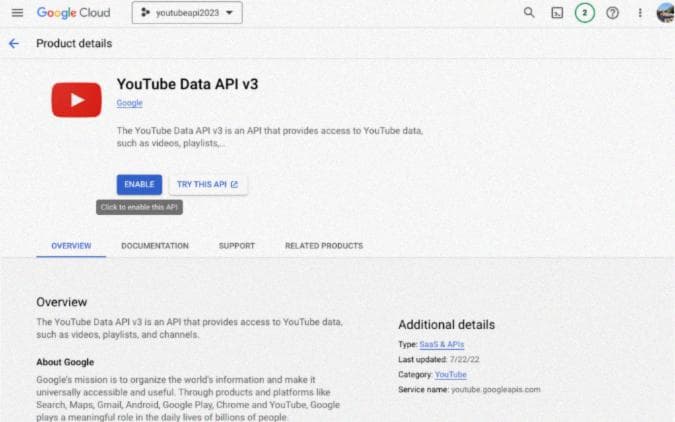Open the main navigation hamburger menu
The width and height of the screenshot is (675, 422).
click(17, 13)
